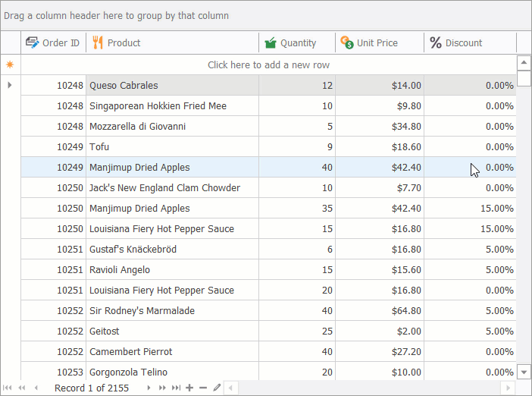Click the Quantity column header
532x396 pixels.
(x=297, y=43)
